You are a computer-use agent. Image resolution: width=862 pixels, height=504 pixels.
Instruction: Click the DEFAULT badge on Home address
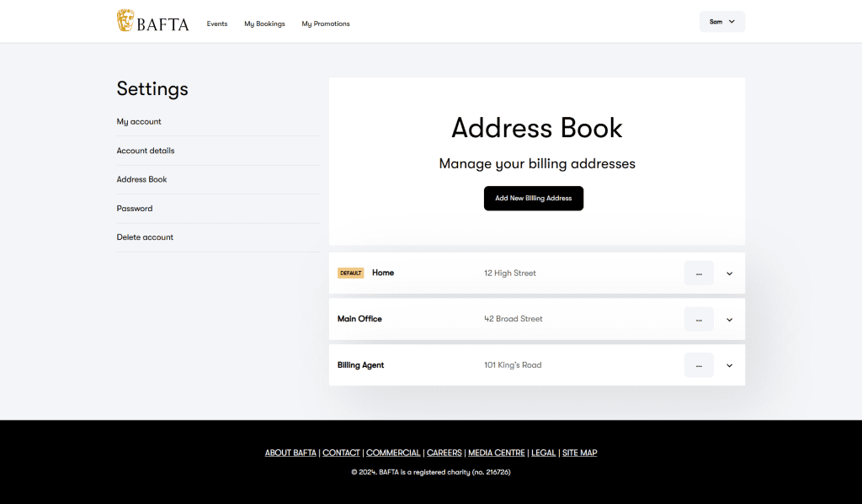coord(351,273)
